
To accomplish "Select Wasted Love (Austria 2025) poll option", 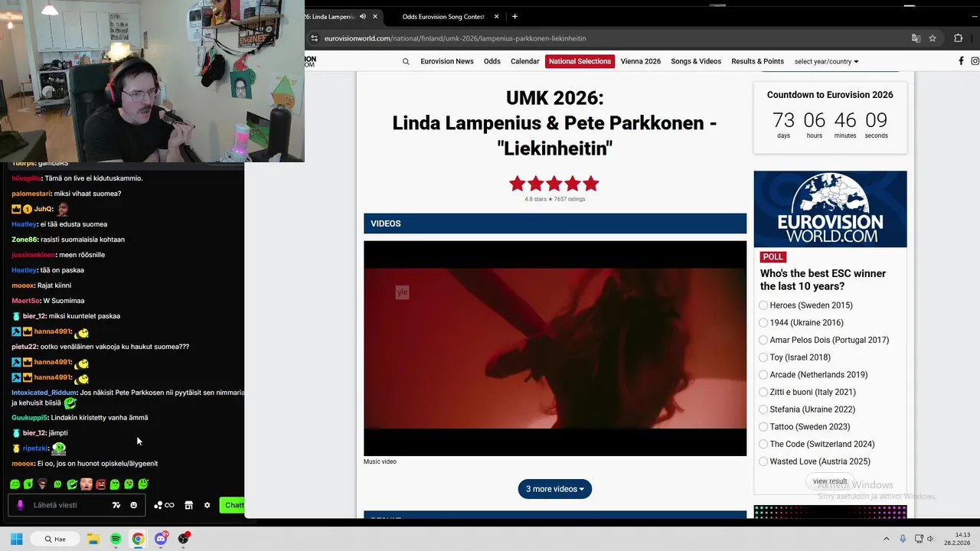I will [x=763, y=461].
